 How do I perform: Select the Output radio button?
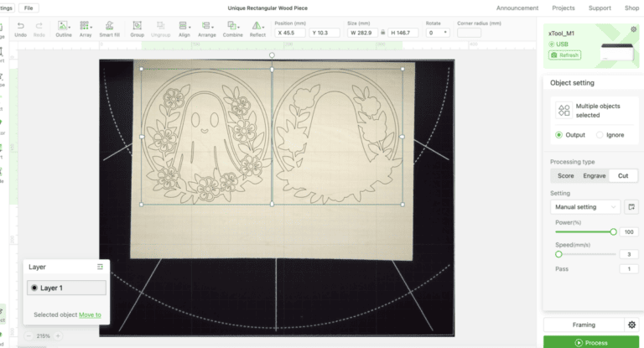tap(559, 134)
